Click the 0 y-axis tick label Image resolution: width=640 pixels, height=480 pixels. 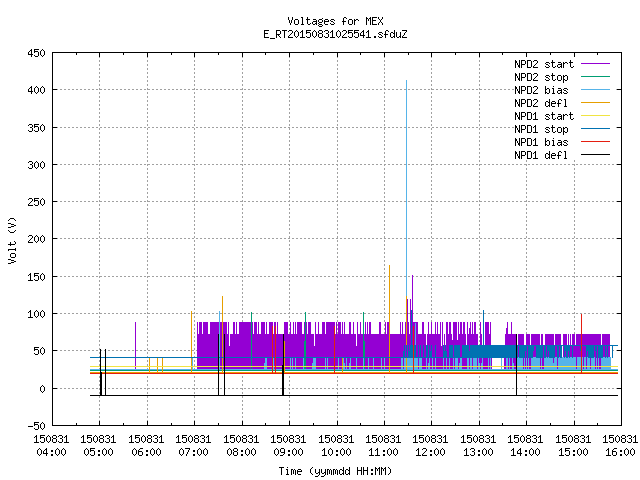tap(42, 389)
